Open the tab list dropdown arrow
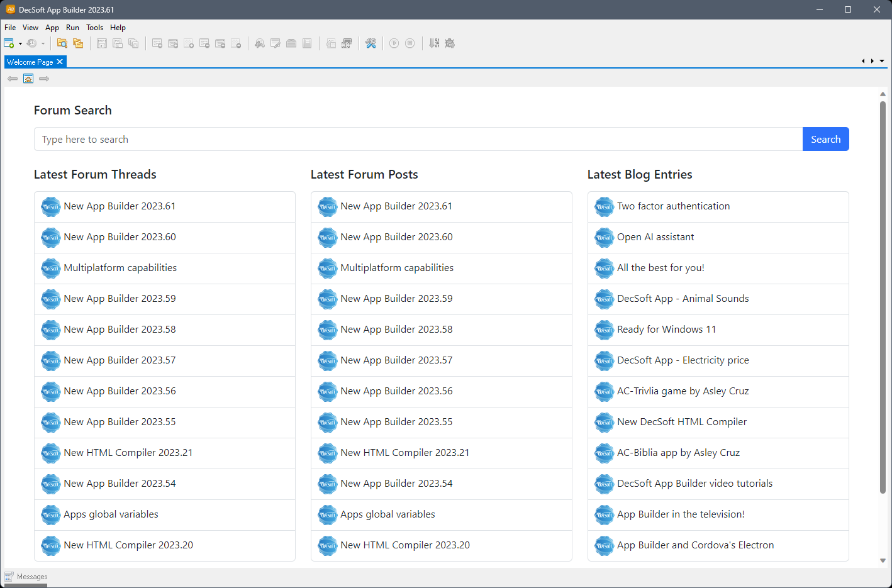 882,61
